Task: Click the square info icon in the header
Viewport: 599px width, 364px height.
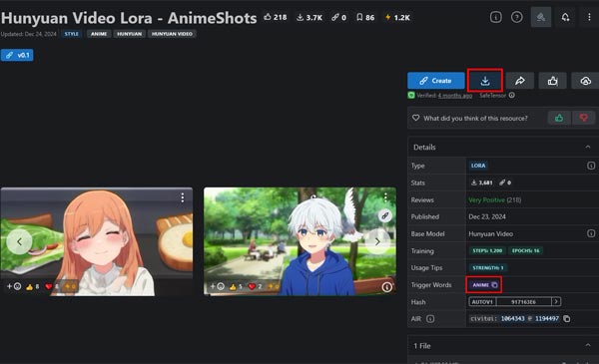Action: 495,17
